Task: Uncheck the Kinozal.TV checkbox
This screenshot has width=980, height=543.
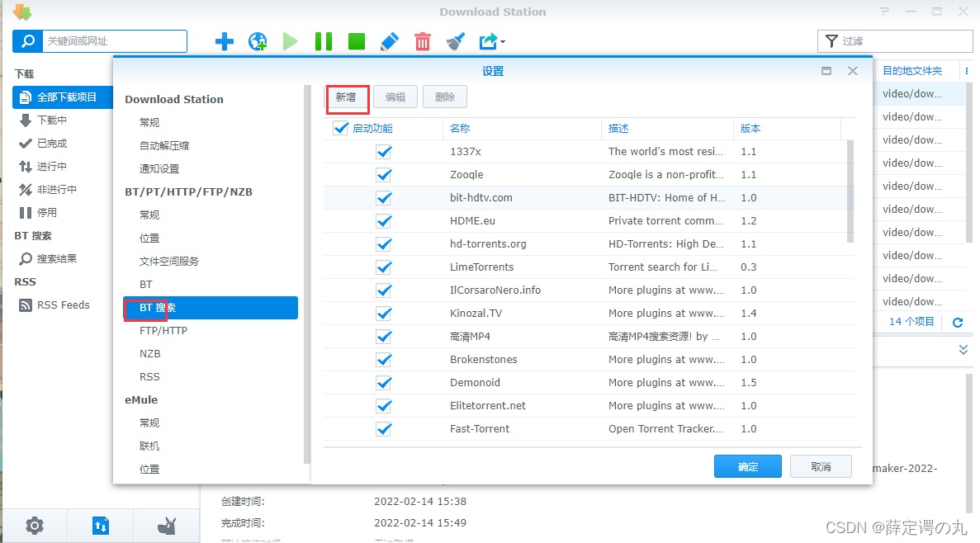Action: [384, 314]
